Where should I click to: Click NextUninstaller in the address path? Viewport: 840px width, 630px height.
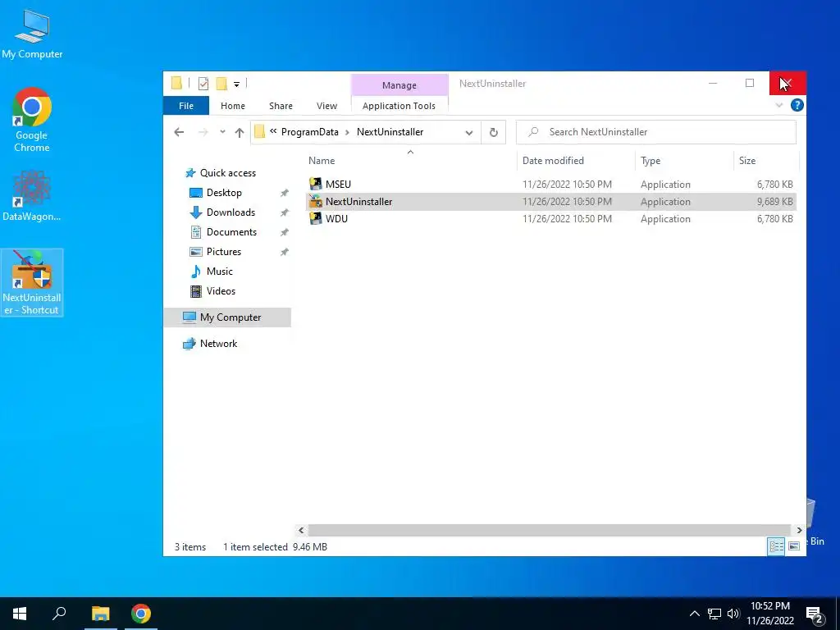point(390,132)
